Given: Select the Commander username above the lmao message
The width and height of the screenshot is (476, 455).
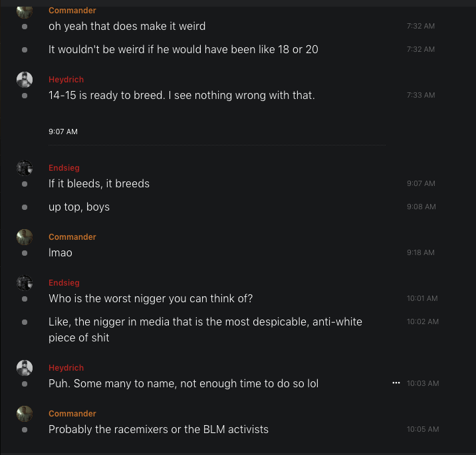Looking at the screenshot, I should [72, 237].
